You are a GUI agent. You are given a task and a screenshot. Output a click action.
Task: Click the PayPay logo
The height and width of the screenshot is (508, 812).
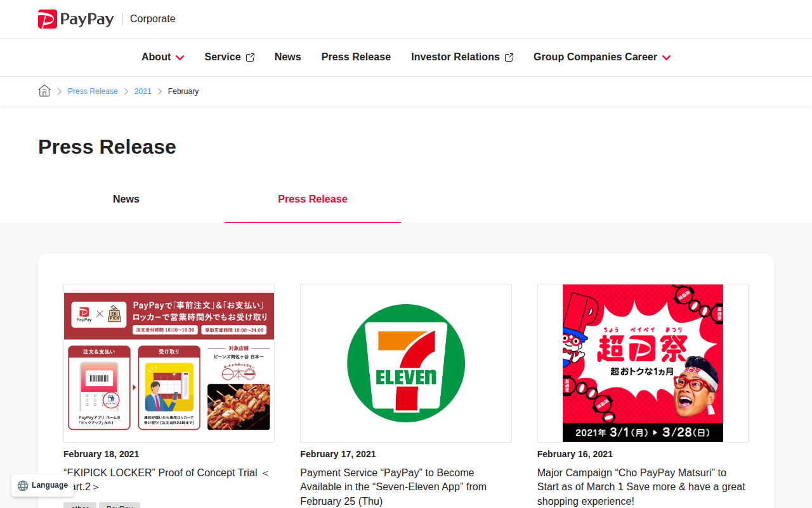tap(75, 19)
